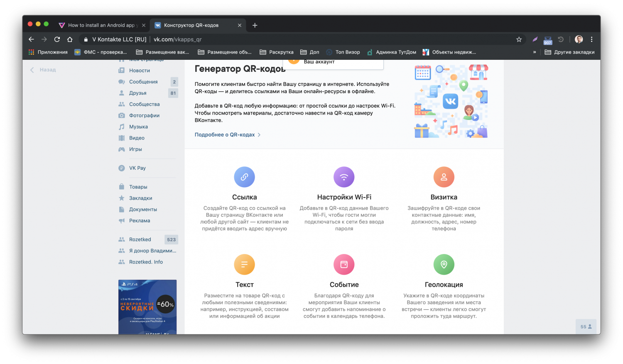Screen dimensions: 623x364
Task: Click the Фотографии camera icon
Action: coord(122,115)
